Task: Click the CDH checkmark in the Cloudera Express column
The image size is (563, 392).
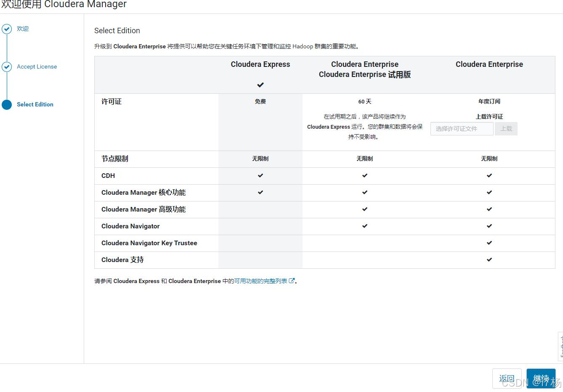Action: coord(260,175)
